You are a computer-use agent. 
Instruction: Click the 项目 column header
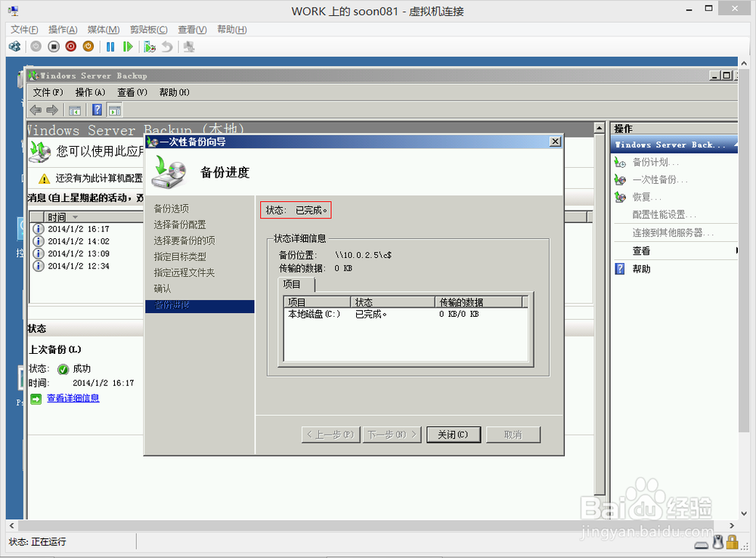318,302
